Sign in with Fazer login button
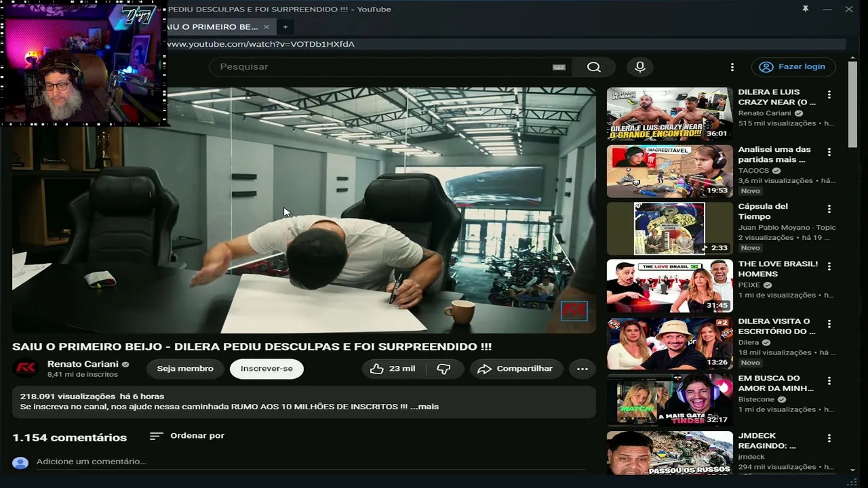This screenshot has width=868, height=488. point(793,66)
